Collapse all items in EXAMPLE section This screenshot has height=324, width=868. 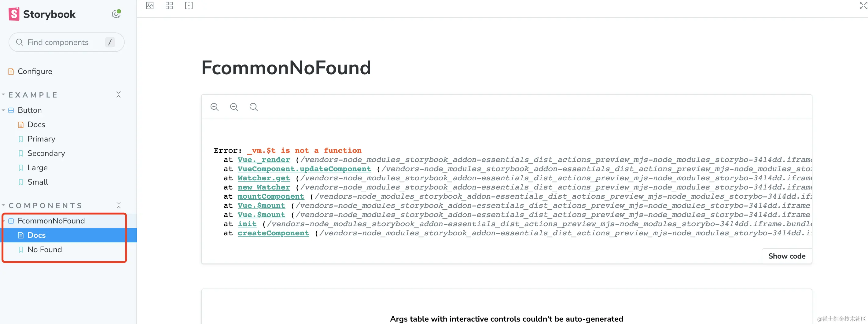coord(119,95)
